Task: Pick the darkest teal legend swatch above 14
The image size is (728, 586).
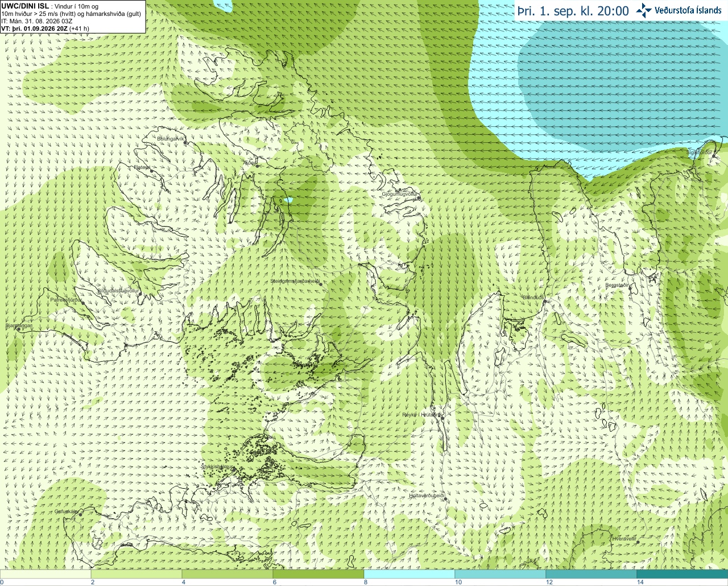Action: [682, 573]
